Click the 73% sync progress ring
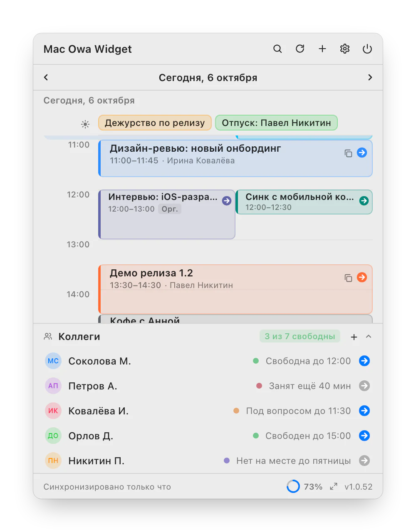The image size is (416, 532). (x=293, y=486)
